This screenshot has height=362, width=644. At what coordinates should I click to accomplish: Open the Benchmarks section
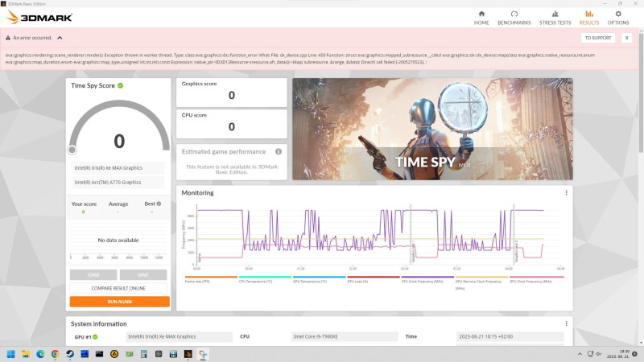pos(514,18)
